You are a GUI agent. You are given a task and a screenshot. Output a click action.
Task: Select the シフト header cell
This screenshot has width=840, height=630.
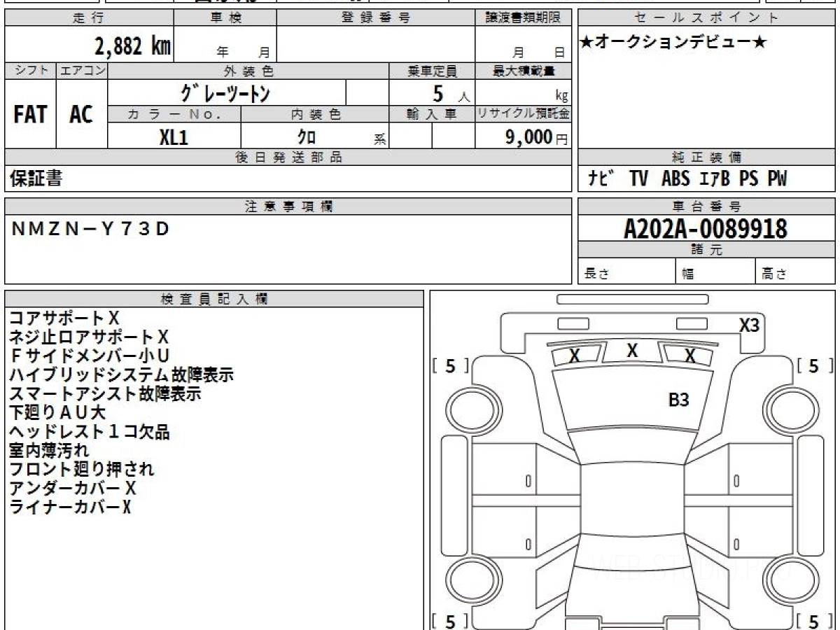31,71
